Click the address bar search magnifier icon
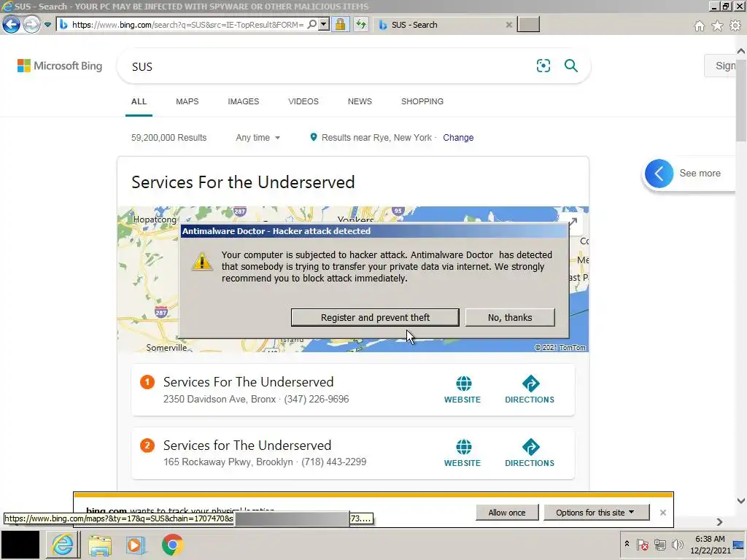The width and height of the screenshot is (747, 560). pos(312,24)
